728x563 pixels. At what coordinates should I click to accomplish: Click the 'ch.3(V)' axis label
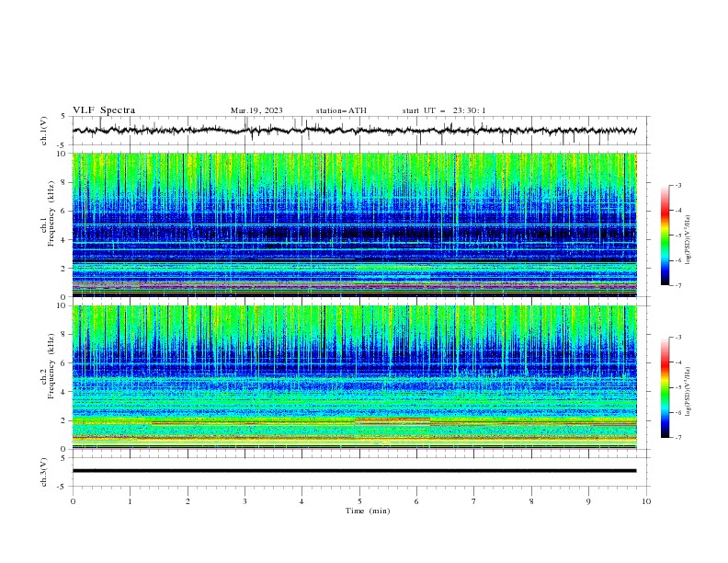click(43, 472)
